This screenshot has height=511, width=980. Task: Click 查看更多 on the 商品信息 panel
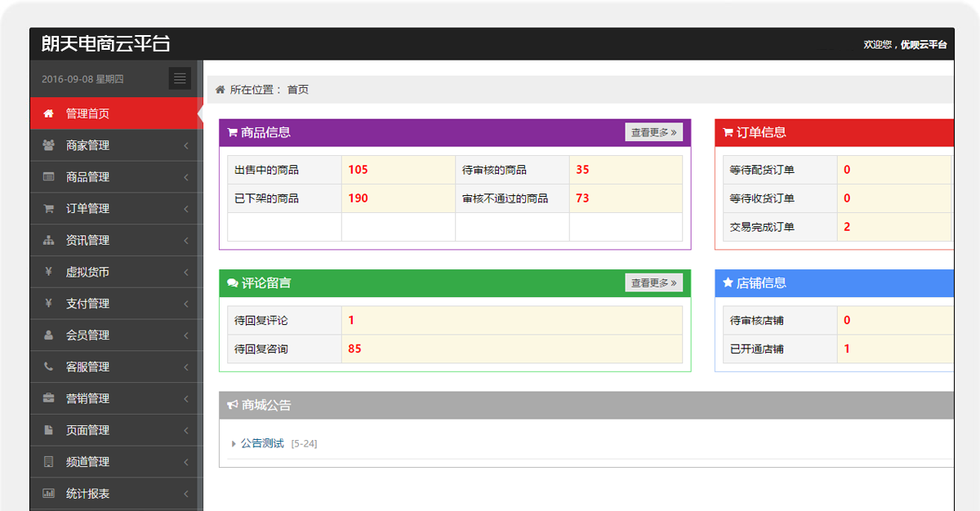click(x=653, y=131)
